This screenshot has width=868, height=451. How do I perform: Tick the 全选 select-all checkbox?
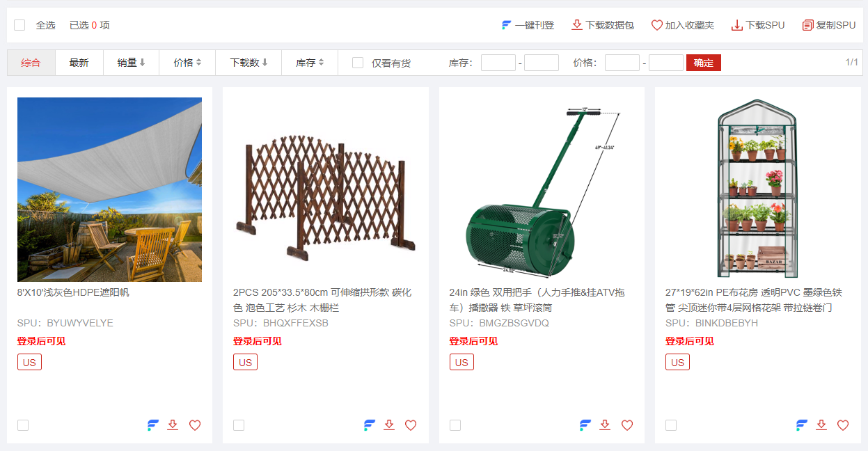point(19,25)
